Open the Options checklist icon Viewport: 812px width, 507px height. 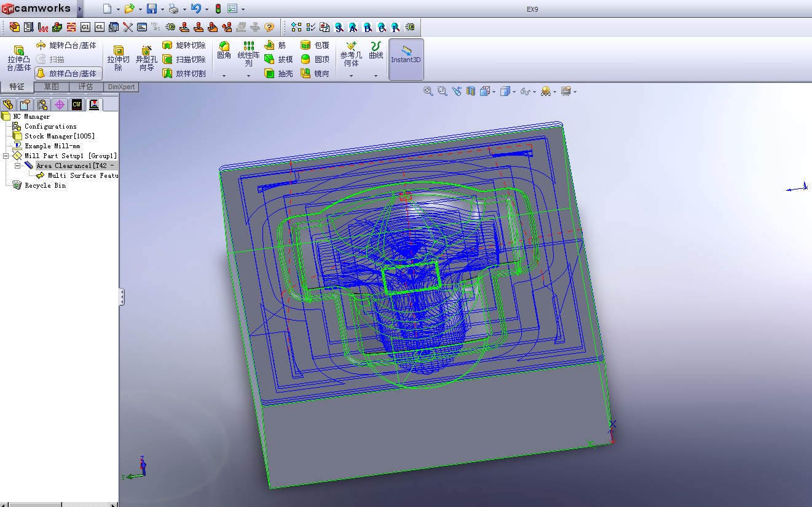pos(232,9)
